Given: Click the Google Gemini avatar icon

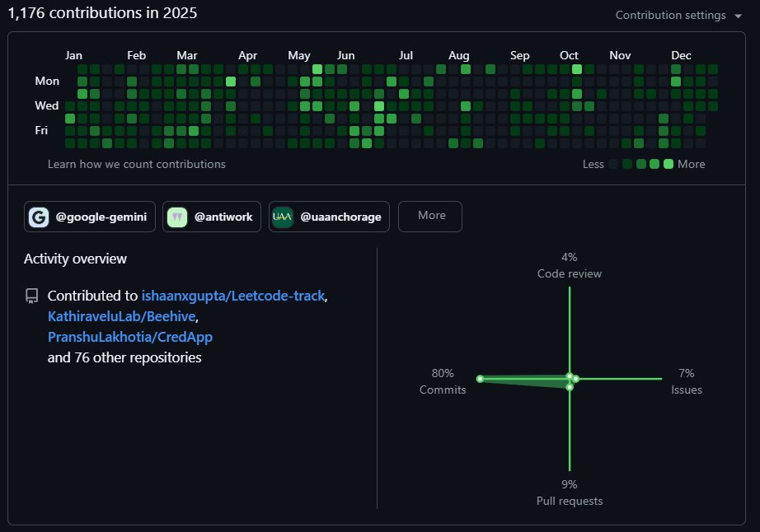Looking at the screenshot, I should 39,217.
